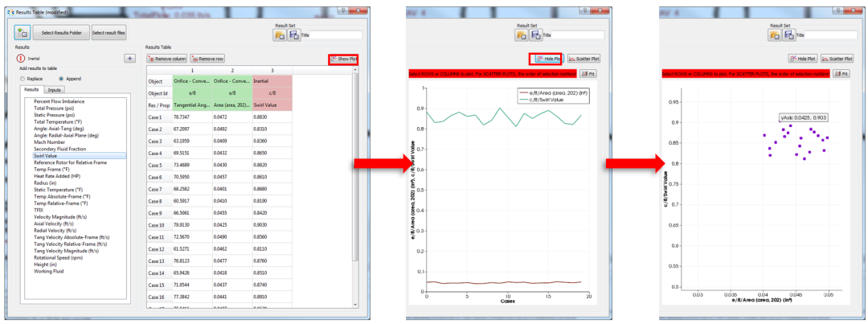Select Radius (in) in results list
The height and width of the screenshot is (324, 868).
[45, 183]
